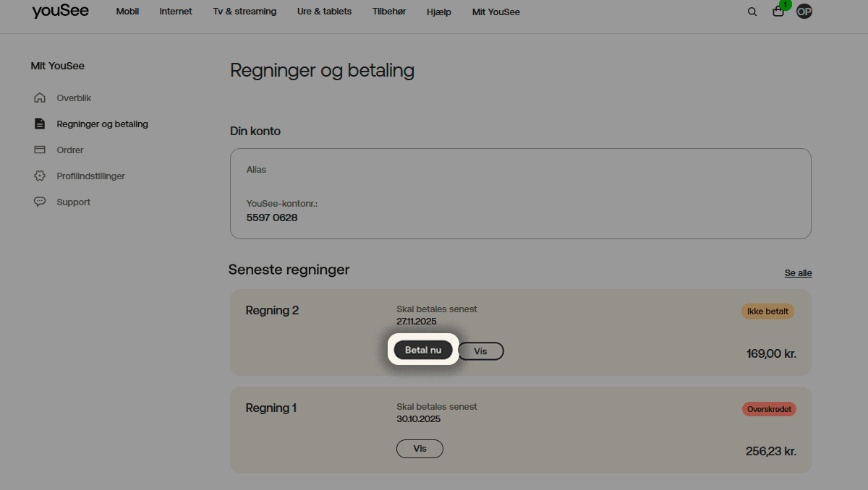Select Internet in the navigation bar

(x=175, y=12)
